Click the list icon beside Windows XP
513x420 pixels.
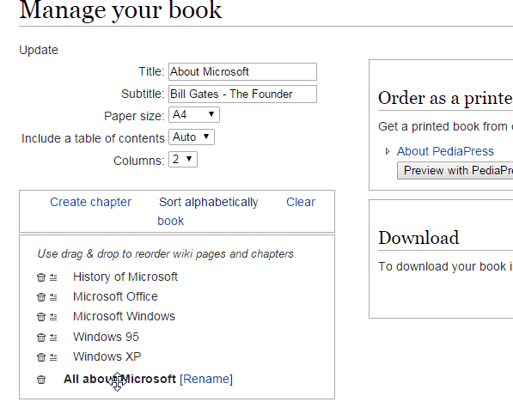(53, 357)
